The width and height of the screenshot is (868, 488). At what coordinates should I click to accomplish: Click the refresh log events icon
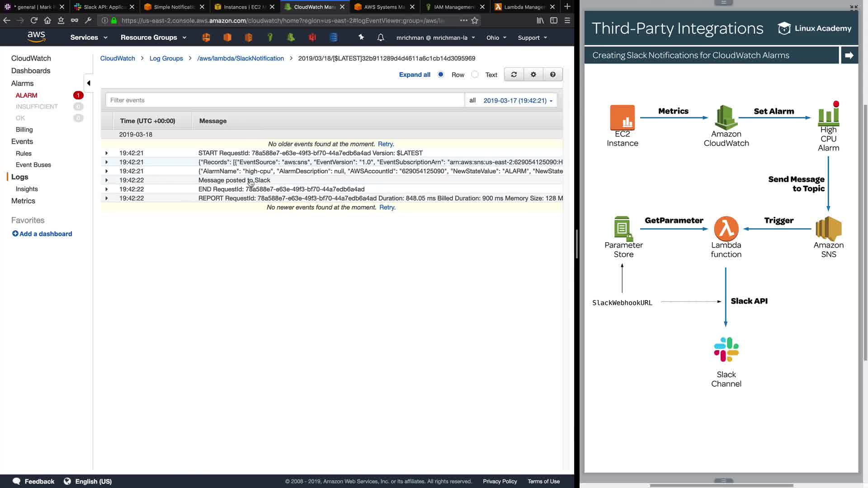514,75
